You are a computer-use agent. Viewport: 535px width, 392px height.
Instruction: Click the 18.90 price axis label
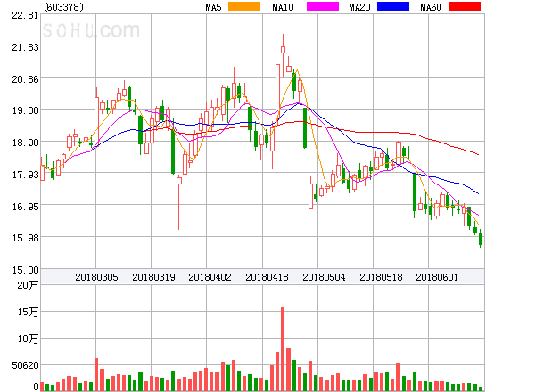tap(25, 143)
